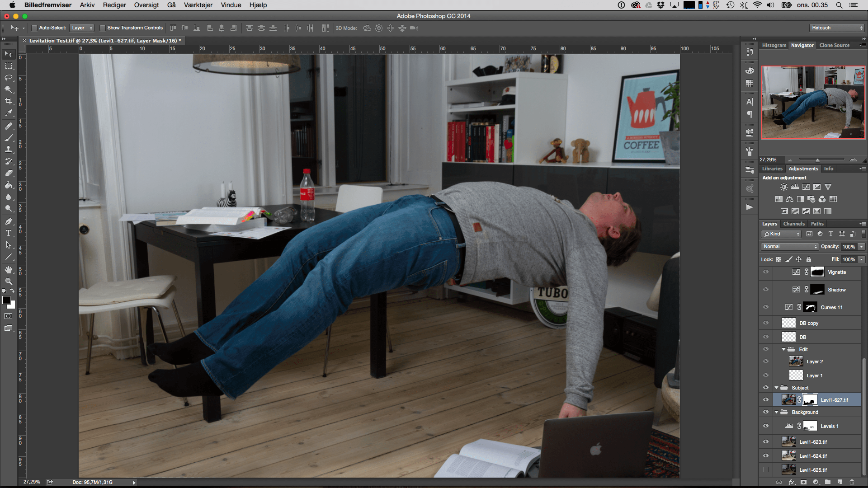Enable the Auto-Select checkbox

tap(34, 28)
